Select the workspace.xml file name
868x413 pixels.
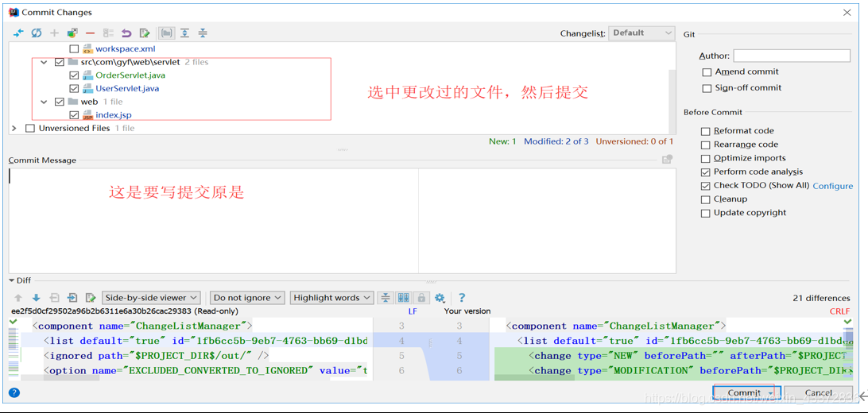125,48
